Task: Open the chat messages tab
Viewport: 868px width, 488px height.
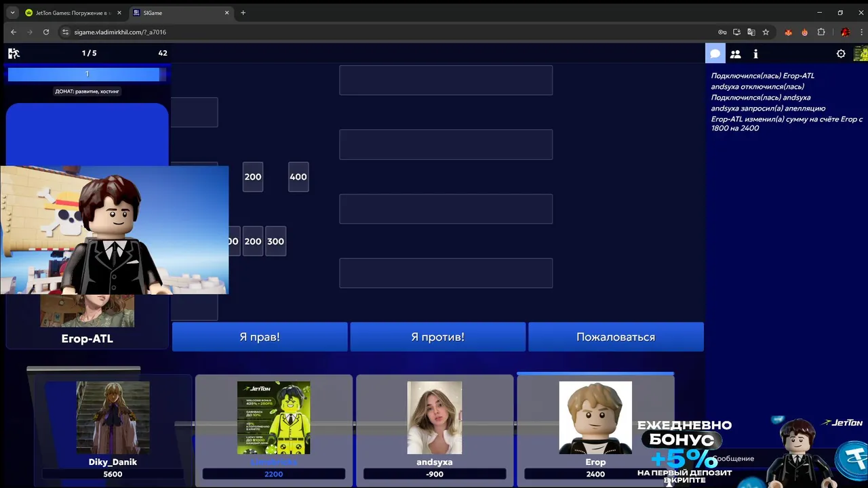Action: (715, 54)
